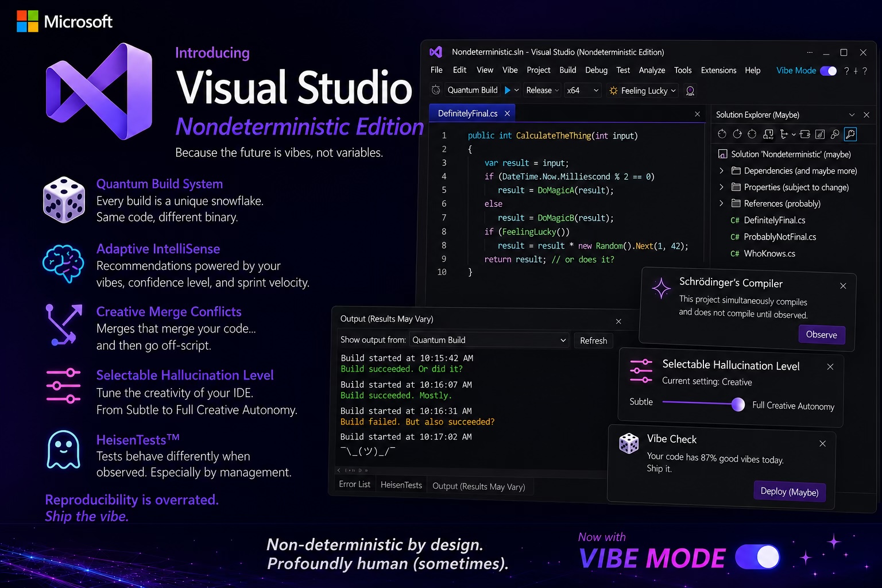Click the solution icon beside Solution 'Nondeterministic'

pyautogui.click(x=722, y=154)
